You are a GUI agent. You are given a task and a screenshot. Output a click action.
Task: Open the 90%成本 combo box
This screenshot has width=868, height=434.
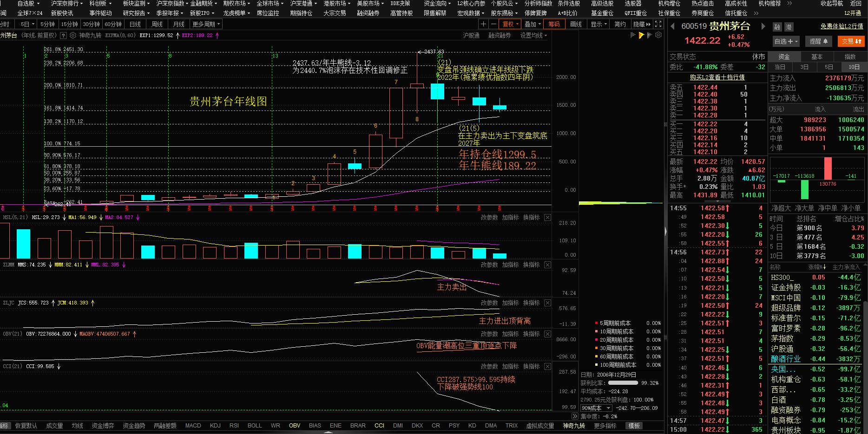coord(596,408)
